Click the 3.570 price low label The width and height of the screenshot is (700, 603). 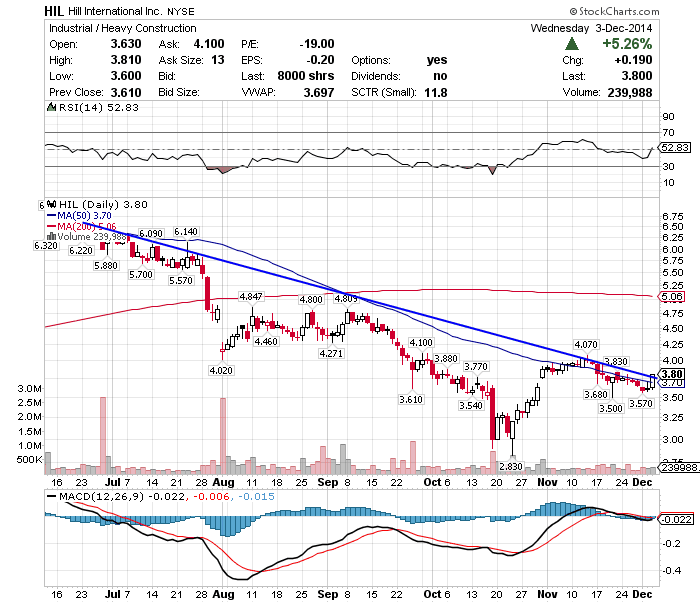click(x=641, y=403)
